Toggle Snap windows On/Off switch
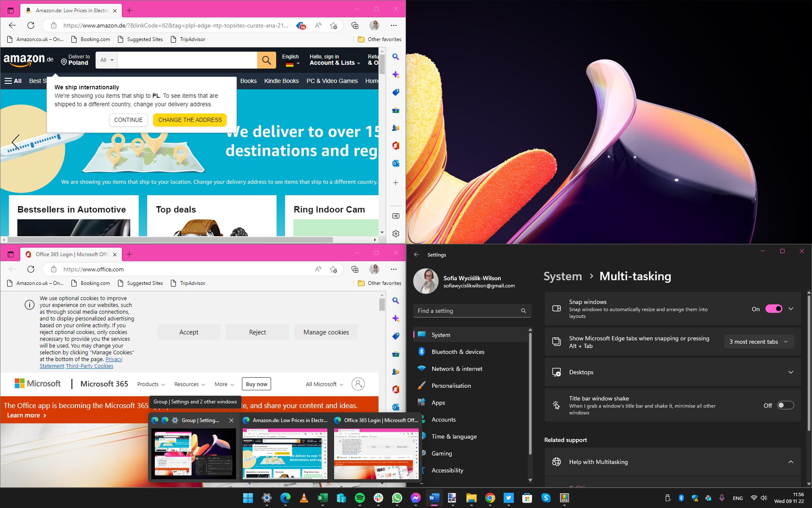The height and width of the screenshot is (508, 812). pyautogui.click(x=773, y=309)
